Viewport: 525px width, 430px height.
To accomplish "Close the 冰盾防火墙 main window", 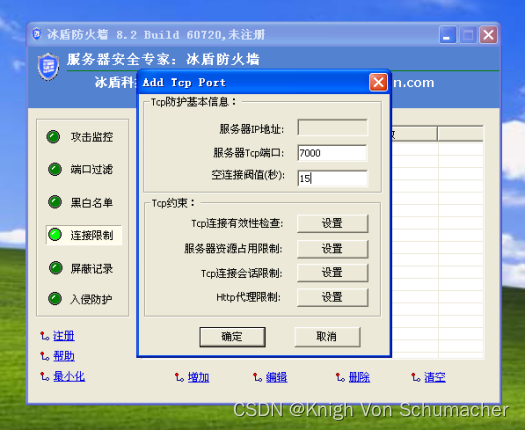I will (488, 34).
